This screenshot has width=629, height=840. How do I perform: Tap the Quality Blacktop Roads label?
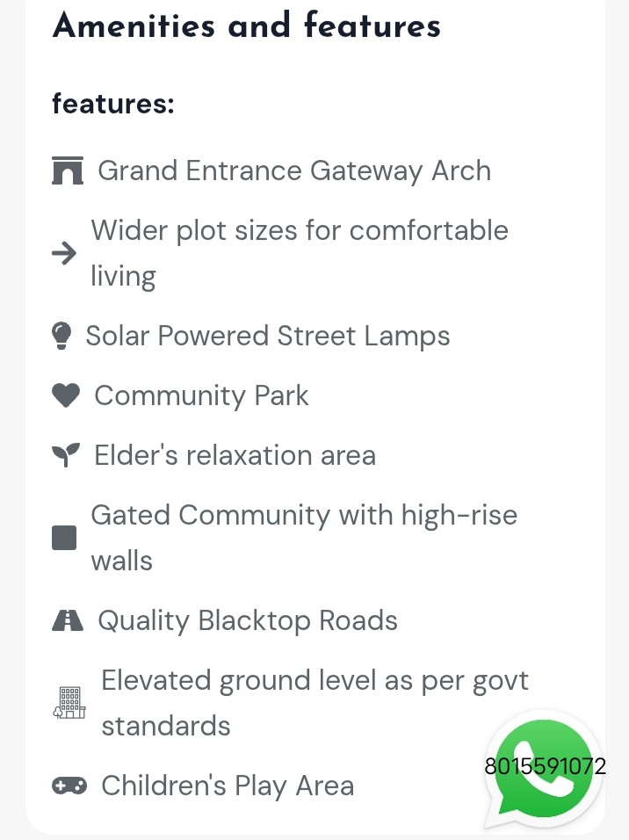click(x=247, y=620)
